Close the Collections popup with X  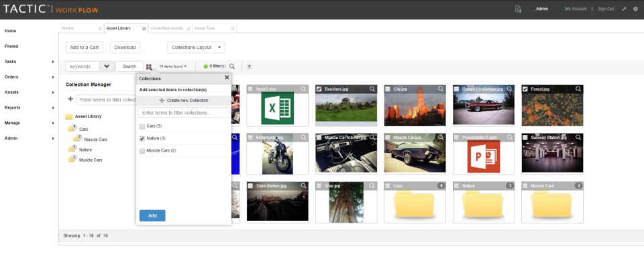pos(227,77)
